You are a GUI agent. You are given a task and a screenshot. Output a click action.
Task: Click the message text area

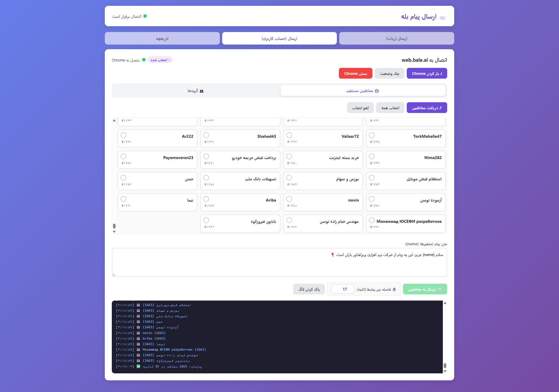coord(279,262)
